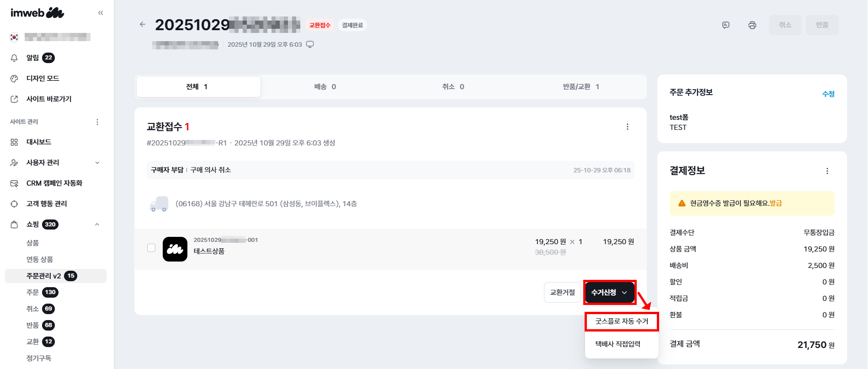
Task: Open 고객 행동 관리 menu
Action: click(47, 204)
